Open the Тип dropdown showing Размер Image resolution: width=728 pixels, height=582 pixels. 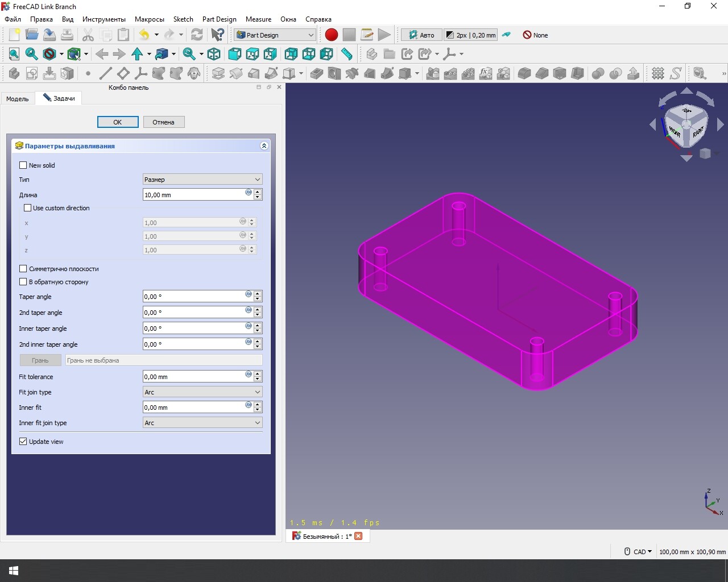pyautogui.click(x=202, y=180)
